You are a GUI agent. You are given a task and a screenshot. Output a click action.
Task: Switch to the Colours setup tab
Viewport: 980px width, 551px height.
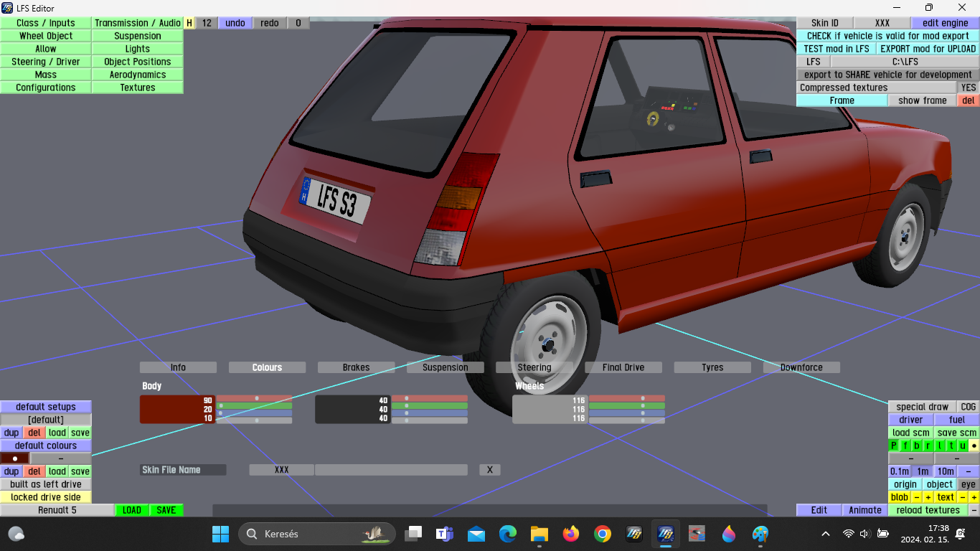pyautogui.click(x=267, y=367)
